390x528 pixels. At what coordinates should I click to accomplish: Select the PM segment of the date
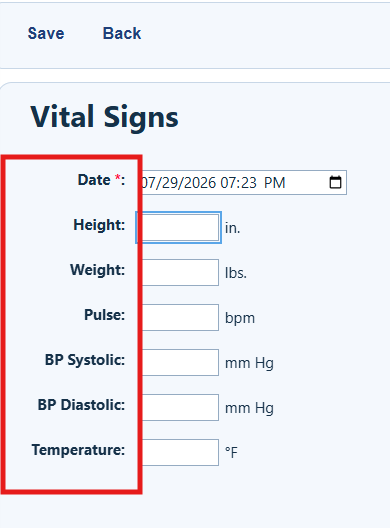point(274,183)
